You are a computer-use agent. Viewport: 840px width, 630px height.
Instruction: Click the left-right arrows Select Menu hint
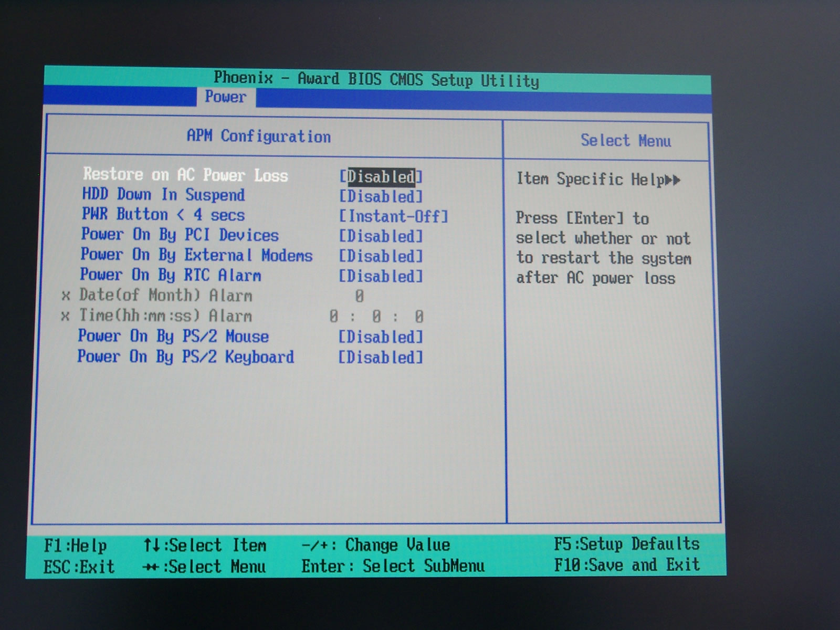click(204, 567)
